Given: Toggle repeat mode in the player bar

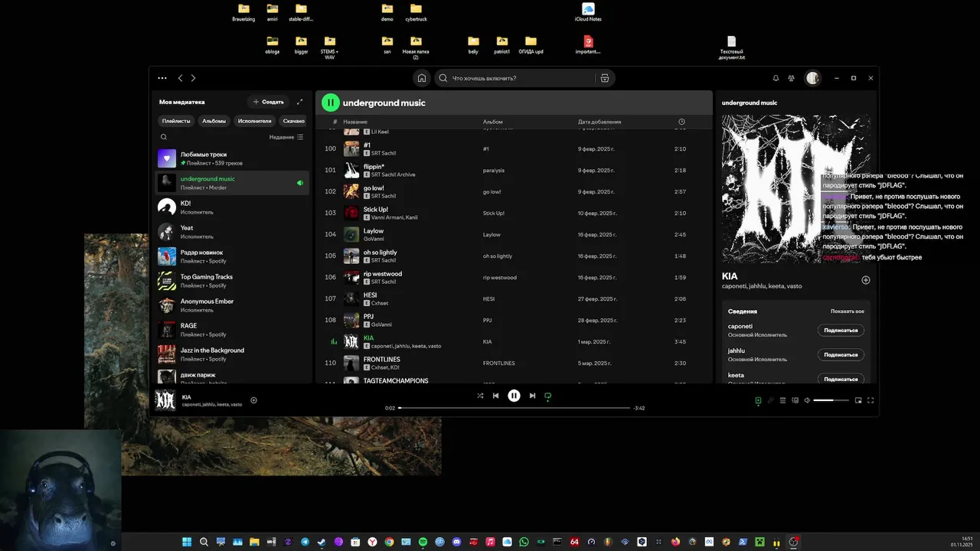Looking at the screenshot, I should pos(547,396).
